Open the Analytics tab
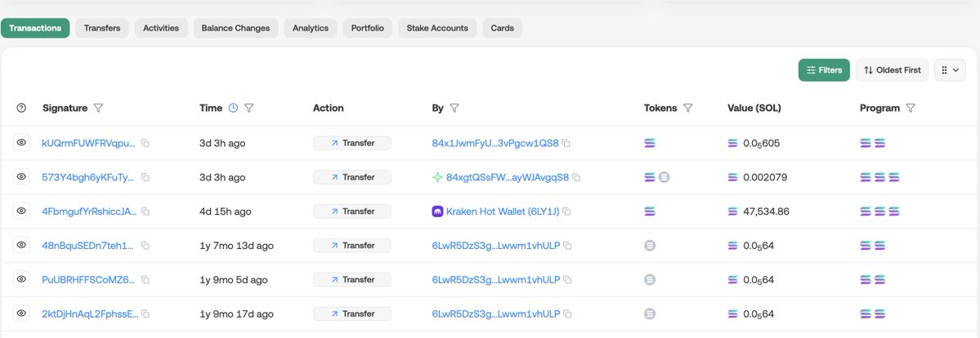 [311, 28]
